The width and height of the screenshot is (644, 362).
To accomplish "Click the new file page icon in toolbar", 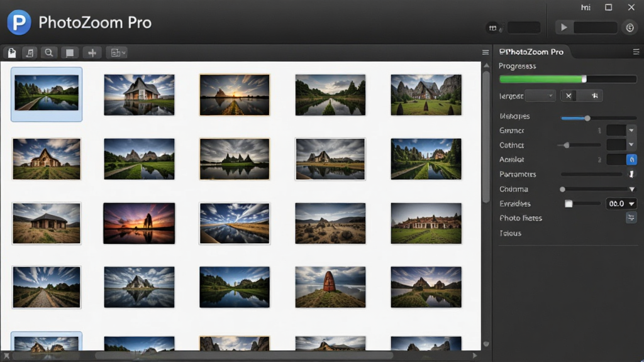I will pos(12,53).
